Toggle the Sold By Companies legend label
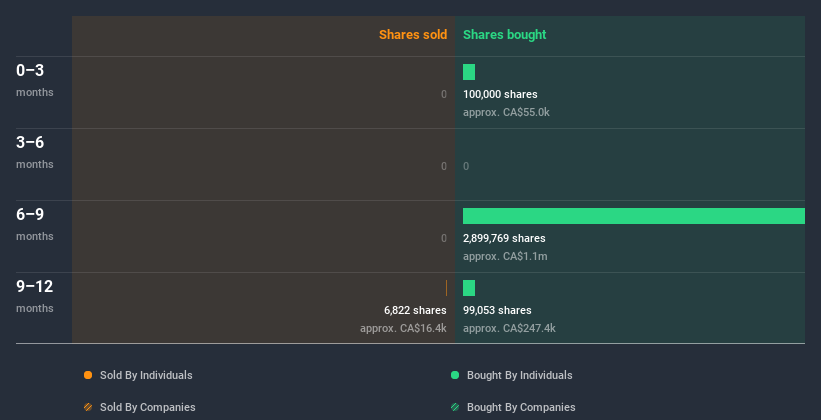821x420 pixels. [x=148, y=407]
